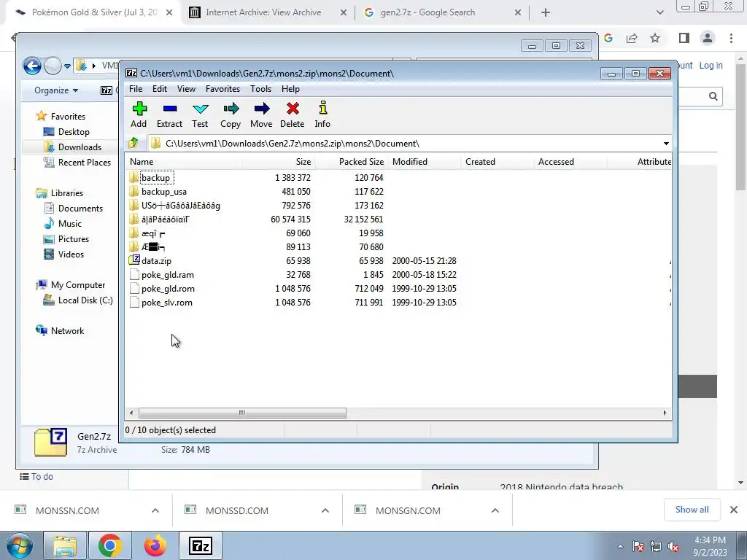This screenshot has height=560, width=747.
Task: Open the Organize dropdown in Explorer
Action: 56,90
